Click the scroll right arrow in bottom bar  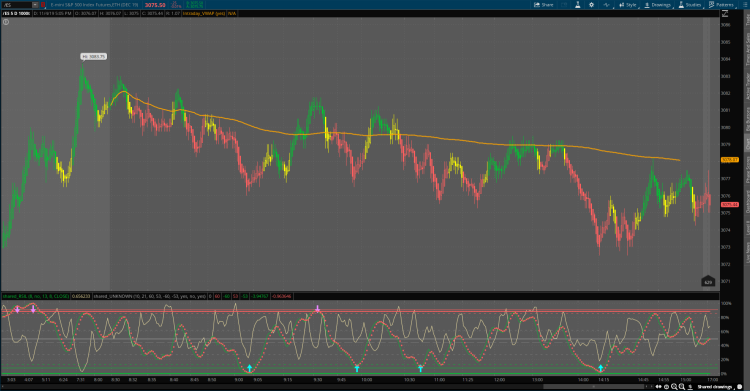click(x=652, y=386)
